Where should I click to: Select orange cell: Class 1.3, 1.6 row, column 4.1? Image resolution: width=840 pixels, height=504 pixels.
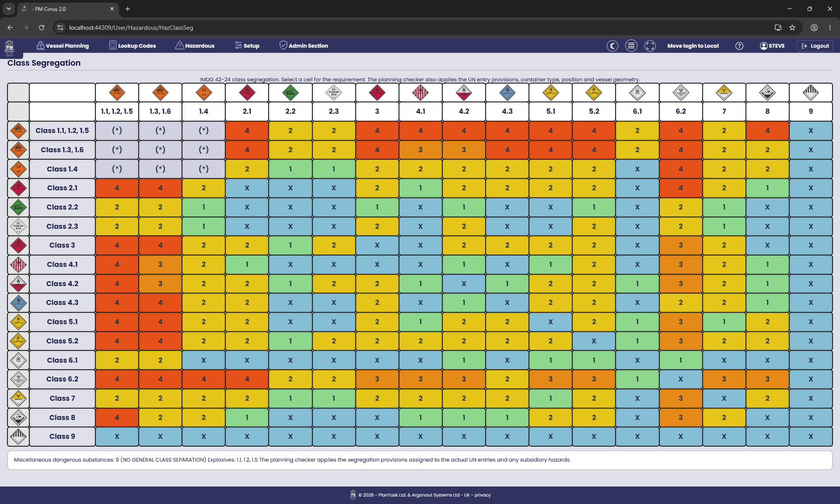(420, 150)
